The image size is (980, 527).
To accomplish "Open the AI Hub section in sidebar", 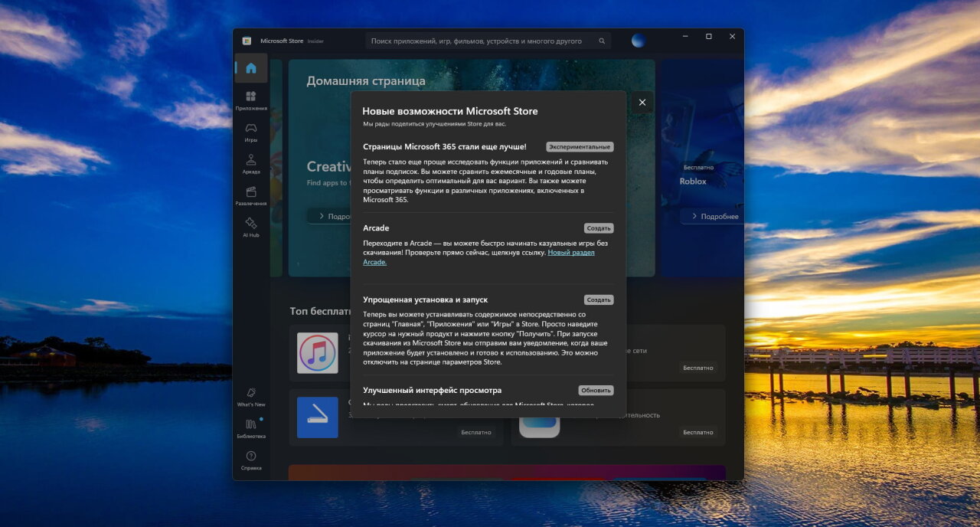I will click(251, 227).
